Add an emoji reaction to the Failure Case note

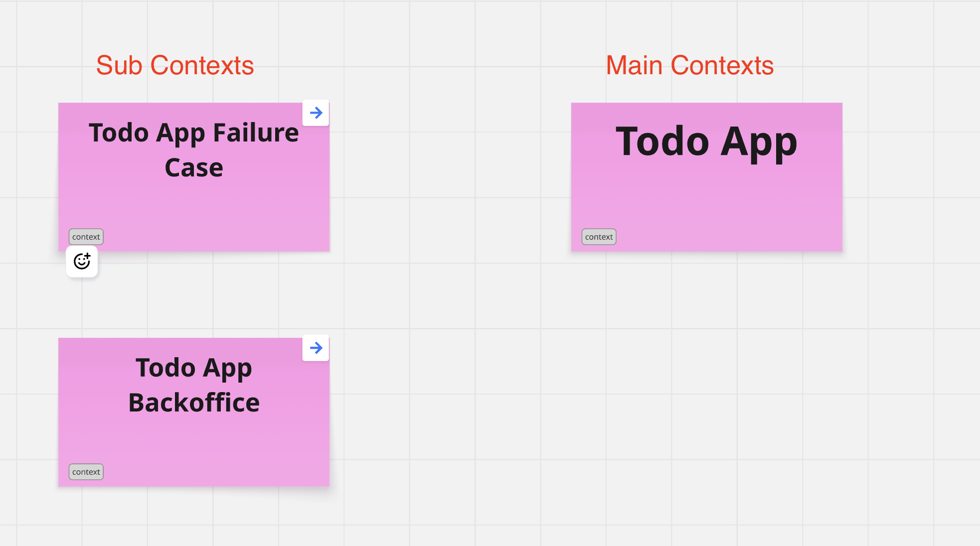[x=82, y=261]
